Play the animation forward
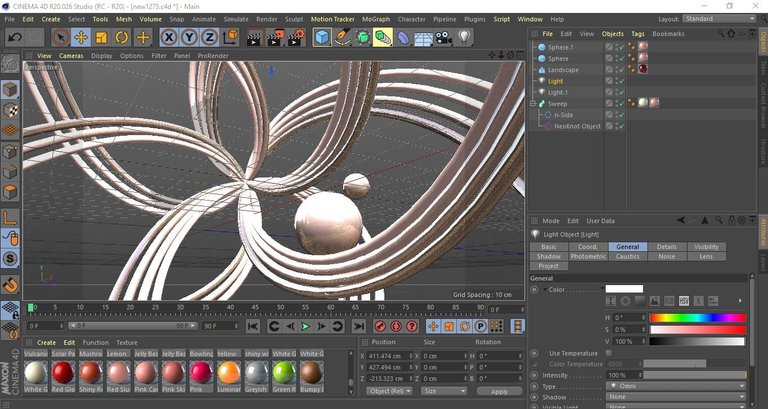Viewport: 768px width, 409px height. coord(306,326)
